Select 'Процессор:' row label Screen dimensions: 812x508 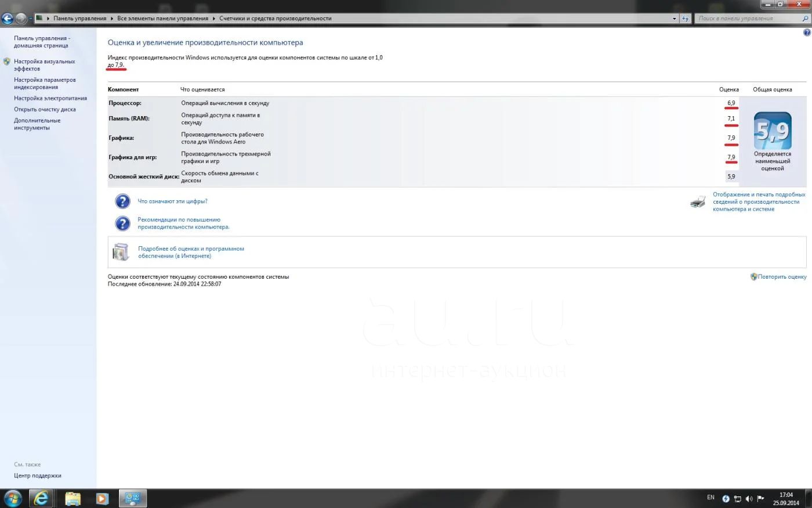click(x=125, y=103)
